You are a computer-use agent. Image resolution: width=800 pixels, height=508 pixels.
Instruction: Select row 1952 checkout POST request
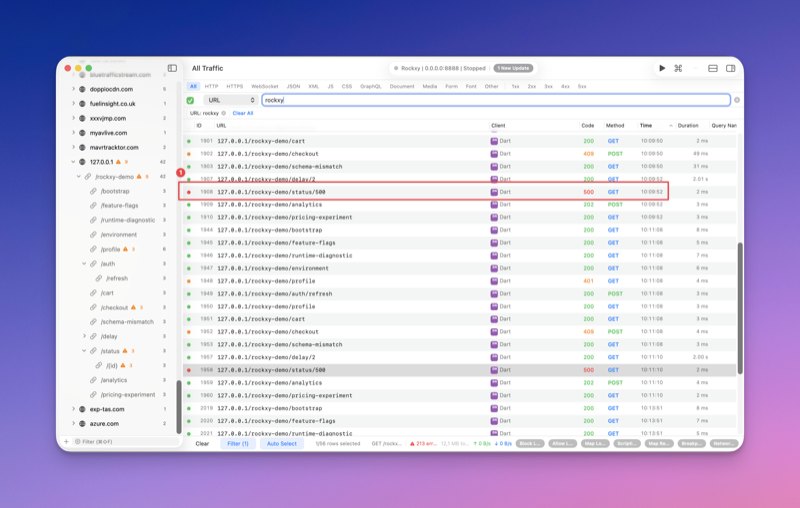460,332
